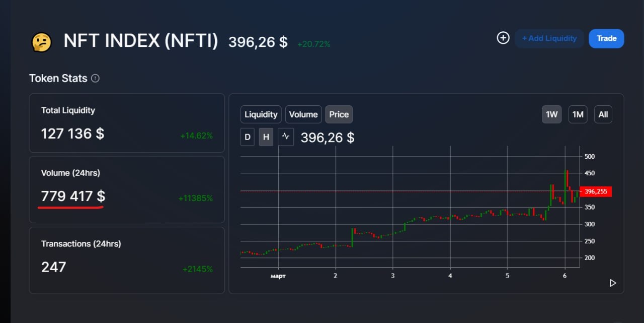Click the date 6 on chart axis

coord(565,276)
